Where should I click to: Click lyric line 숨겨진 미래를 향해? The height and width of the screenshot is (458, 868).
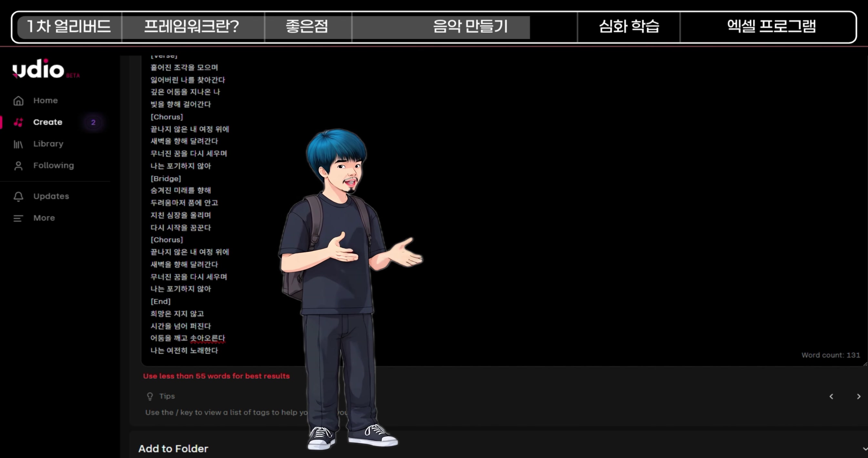coord(181,191)
